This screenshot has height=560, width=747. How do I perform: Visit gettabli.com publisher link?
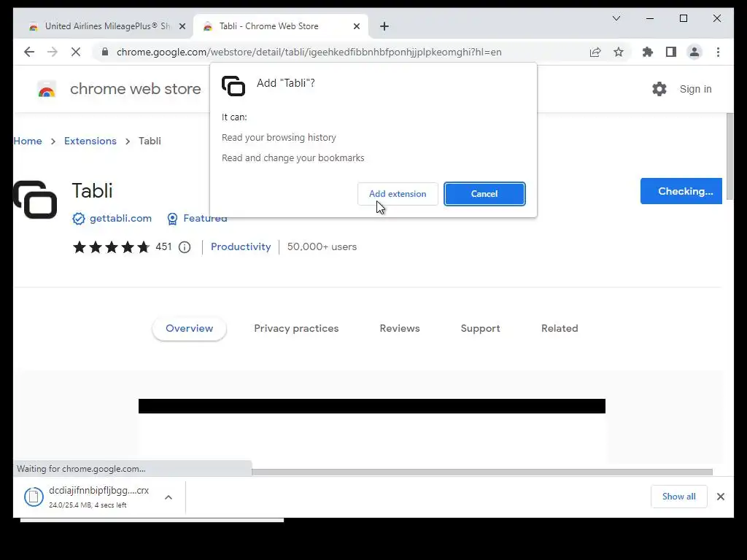[x=120, y=218]
